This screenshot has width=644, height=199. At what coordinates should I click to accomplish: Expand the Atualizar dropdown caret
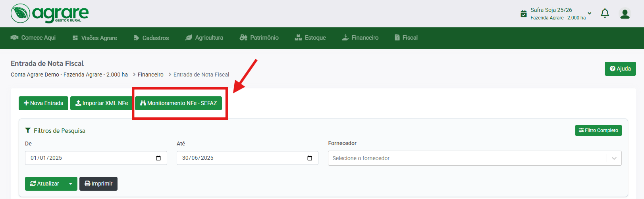pyautogui.click(x=71, y=184)
